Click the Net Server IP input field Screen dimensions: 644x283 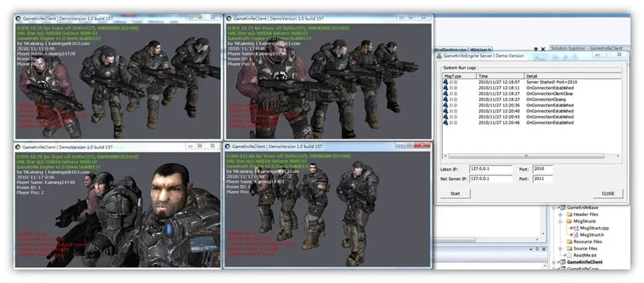coord(491,179)
